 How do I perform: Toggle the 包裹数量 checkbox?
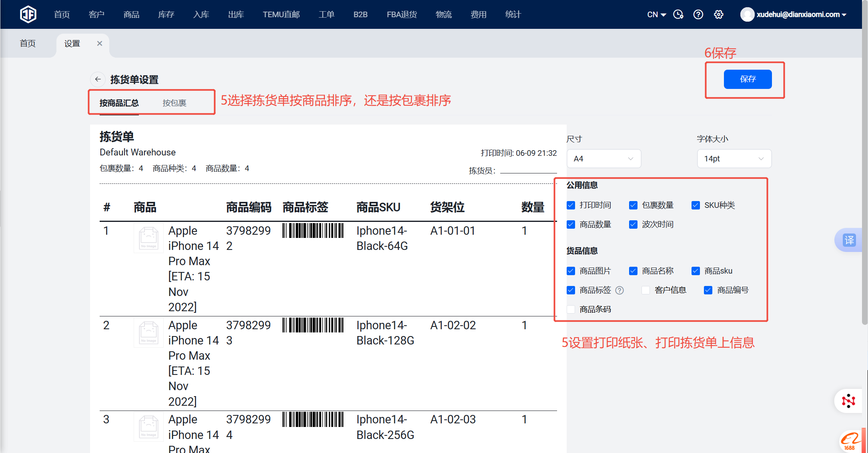coord(633,205)
